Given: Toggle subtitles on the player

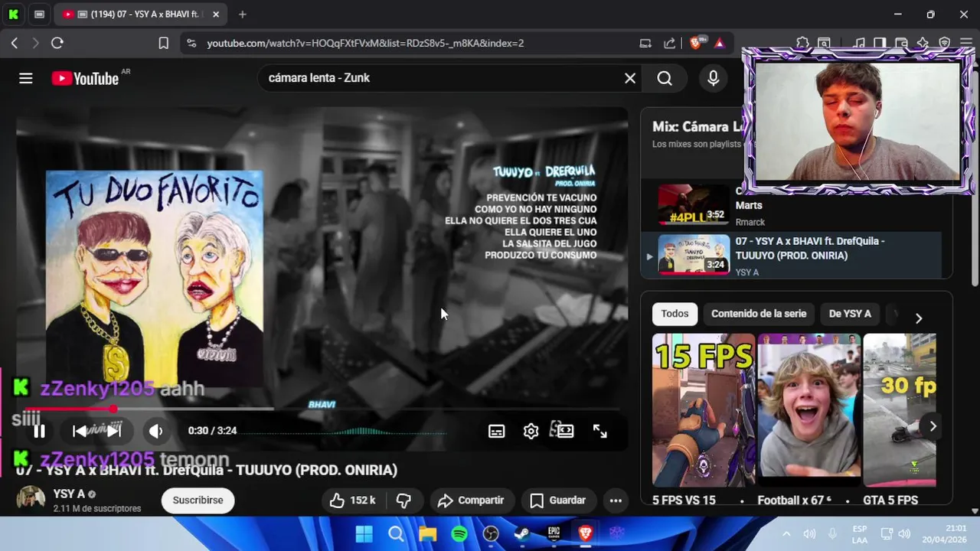Looking at the screenshot, I should point(496,431).
